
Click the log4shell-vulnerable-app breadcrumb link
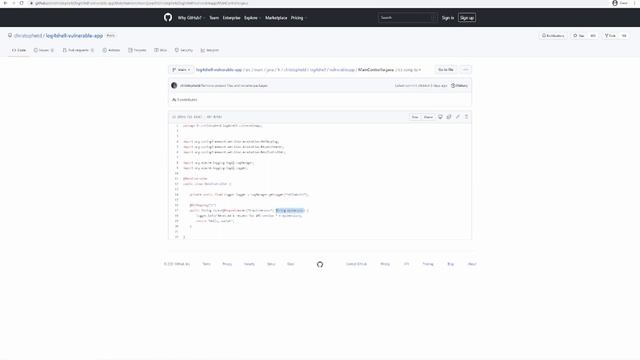219,70
